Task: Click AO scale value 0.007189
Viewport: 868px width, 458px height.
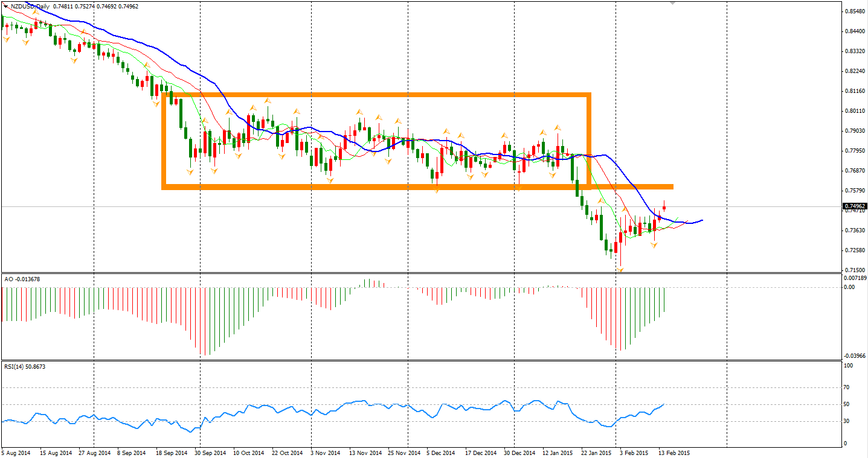Action: [854, 278]
